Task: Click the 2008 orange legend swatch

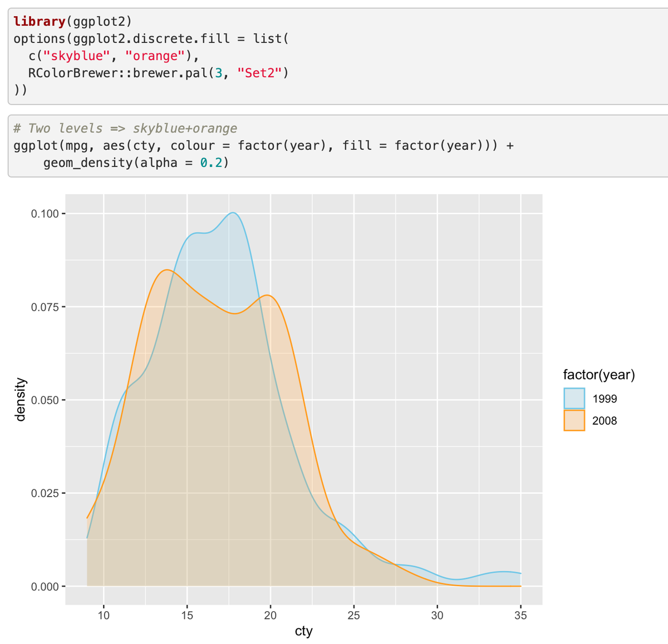Action: click(574, 420)
